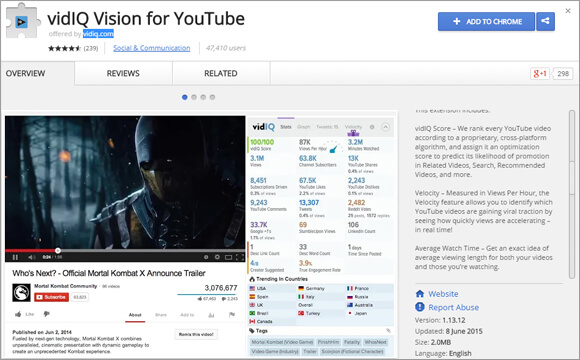Open the Tweets tab in vidIQ panel
This screenshot has height=360, width=580.
pos(327,127)
